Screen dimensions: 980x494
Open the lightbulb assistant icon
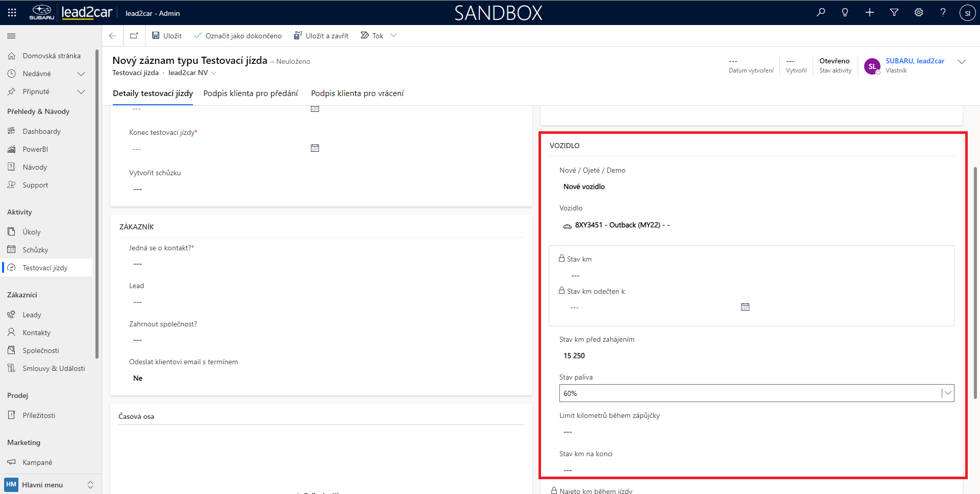coord(845,13)
